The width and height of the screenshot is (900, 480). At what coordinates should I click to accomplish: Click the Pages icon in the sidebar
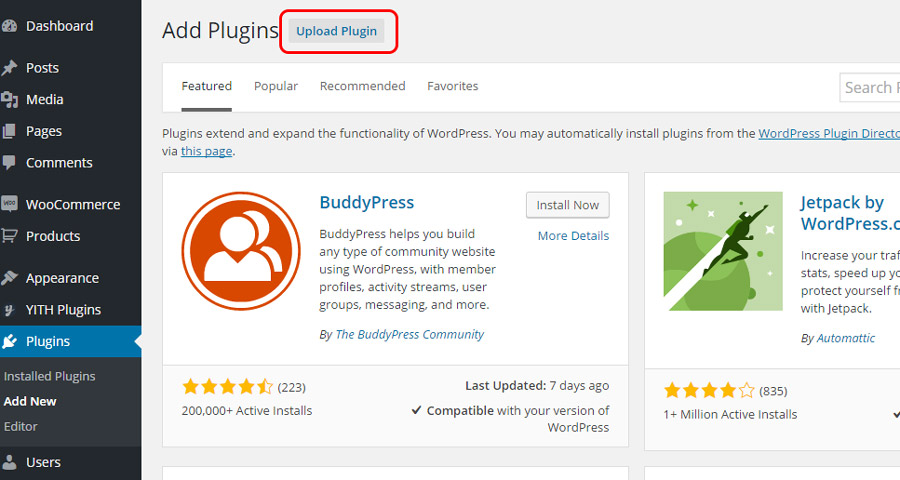(9, 131)
